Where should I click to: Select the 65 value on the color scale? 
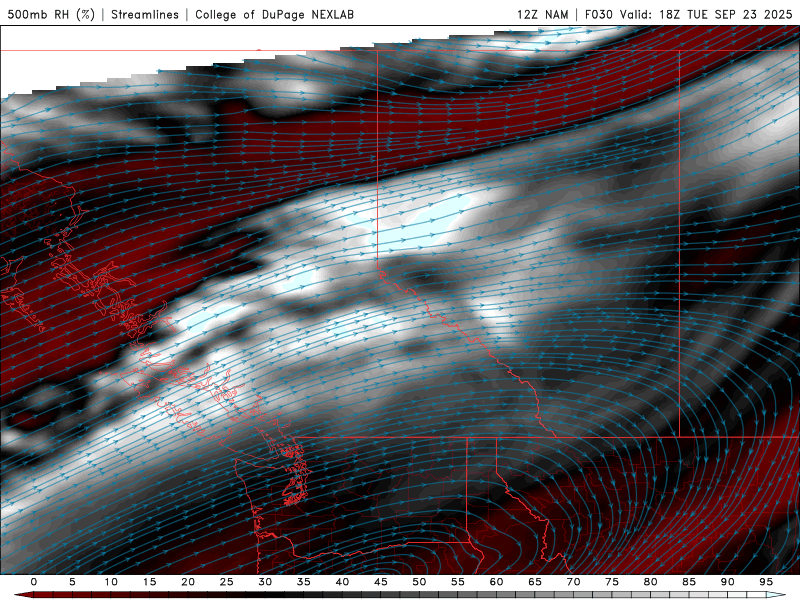click(x=535, y=582)
